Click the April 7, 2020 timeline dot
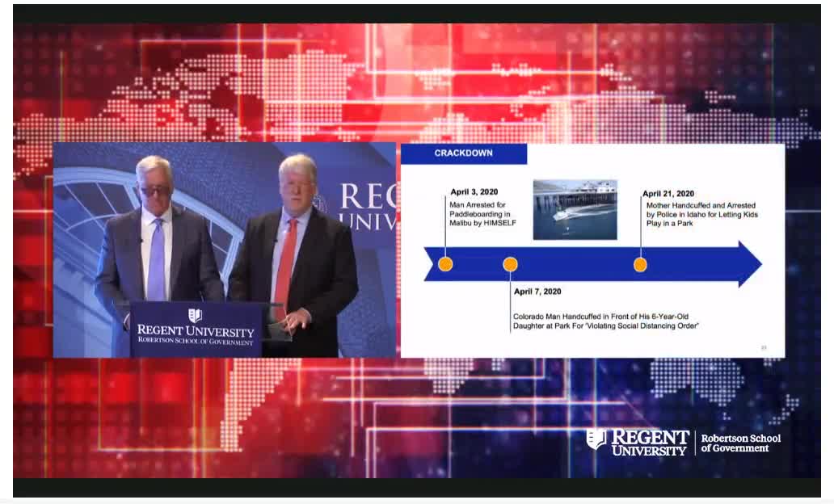The image size is (834, 504). [510, 264]
